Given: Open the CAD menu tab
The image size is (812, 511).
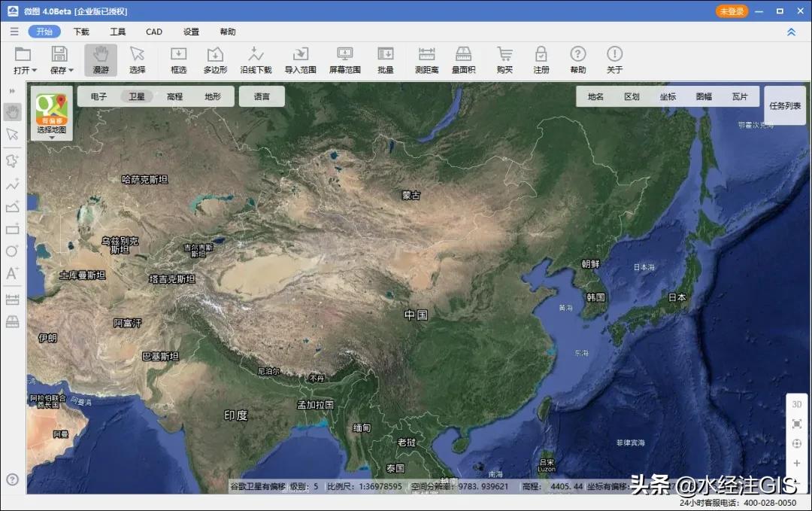Looking at the screenshot, I should 153,32.
